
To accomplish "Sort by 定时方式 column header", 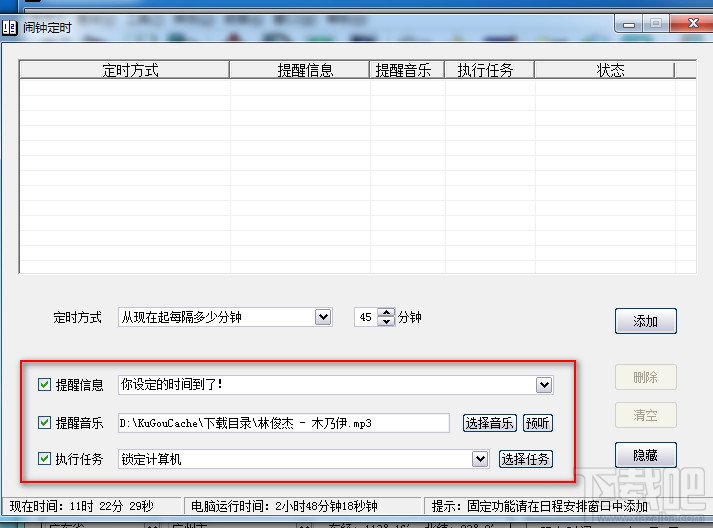I will tap(125, 70).
